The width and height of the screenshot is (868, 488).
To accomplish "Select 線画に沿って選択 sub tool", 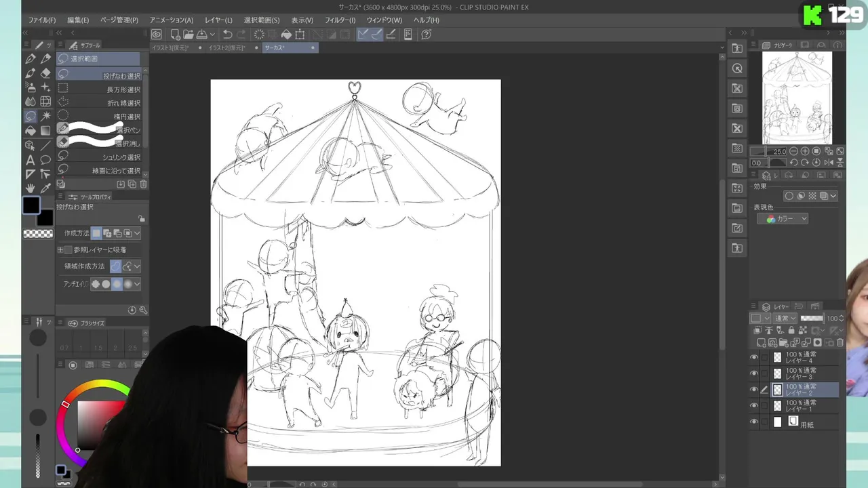I will [99, 171].
